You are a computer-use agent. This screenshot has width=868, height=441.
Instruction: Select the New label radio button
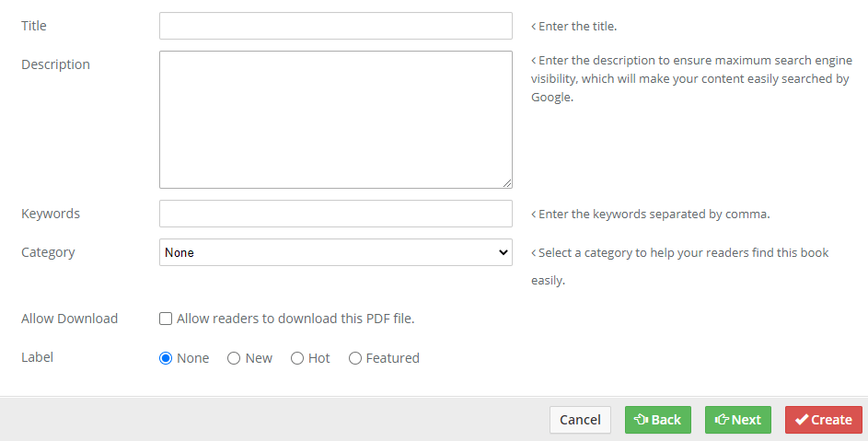(x=234, y=358)
